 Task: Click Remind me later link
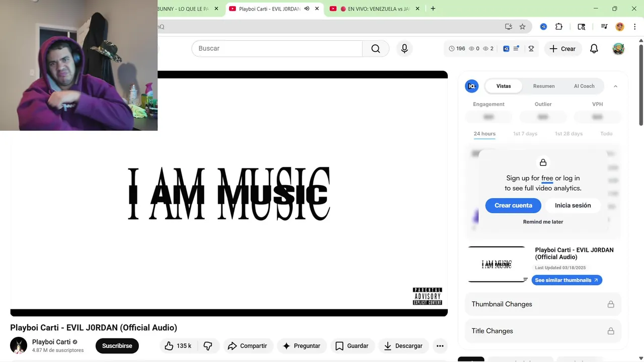point(543,222)
